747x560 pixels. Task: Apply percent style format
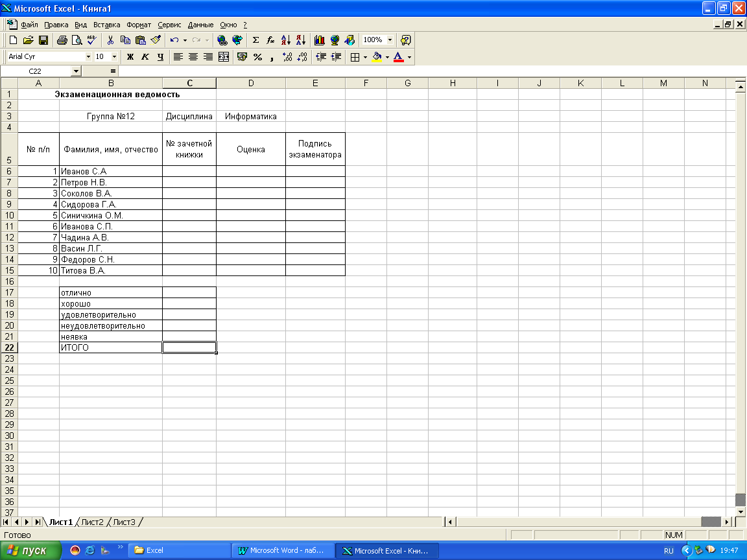(257, 57)
